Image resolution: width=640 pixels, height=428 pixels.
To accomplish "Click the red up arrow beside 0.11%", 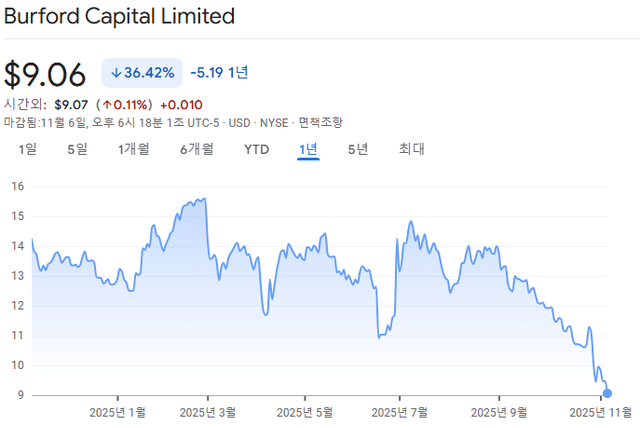I will coord(104,104).
